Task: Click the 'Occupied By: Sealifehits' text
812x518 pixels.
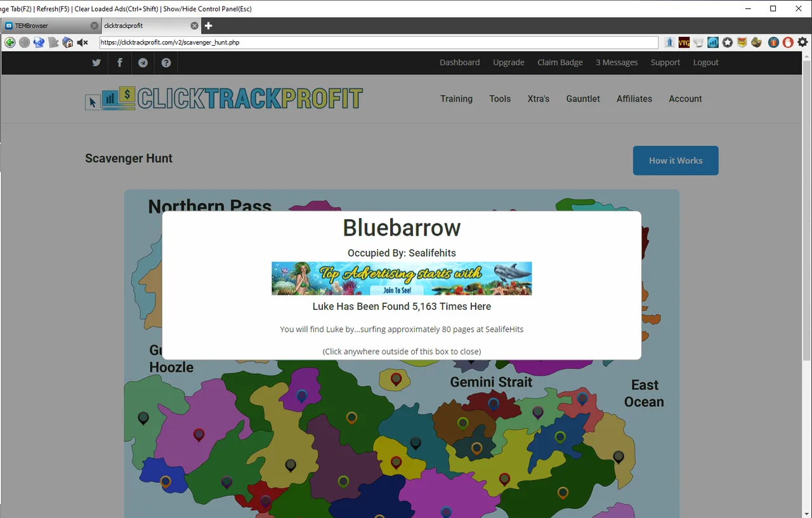Action: (402, 253)
